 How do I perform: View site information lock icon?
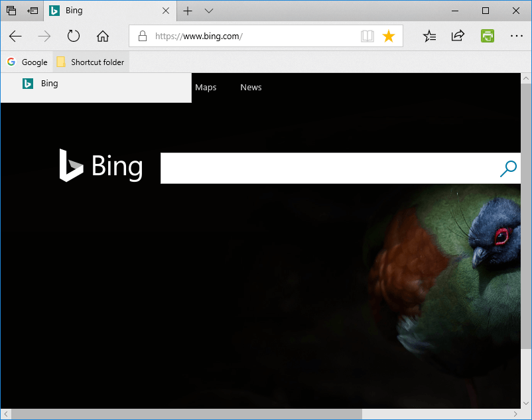pyautogui.click(x=143, y=36)
